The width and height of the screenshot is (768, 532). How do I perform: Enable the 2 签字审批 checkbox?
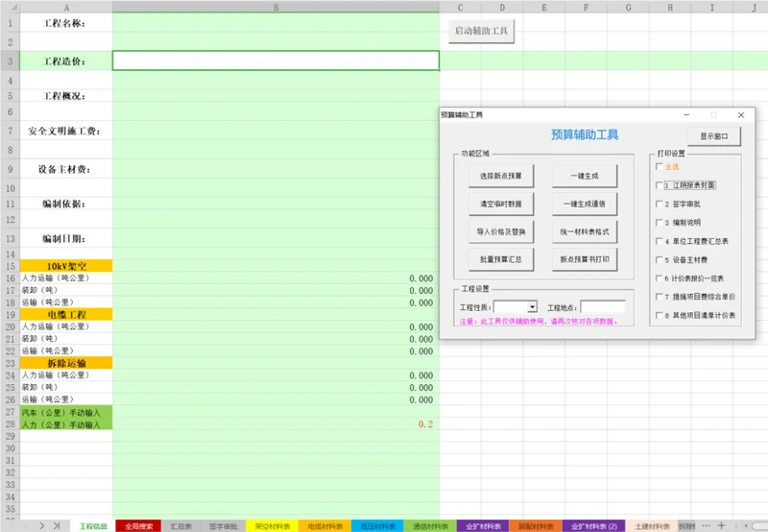(x=660, y=204)
